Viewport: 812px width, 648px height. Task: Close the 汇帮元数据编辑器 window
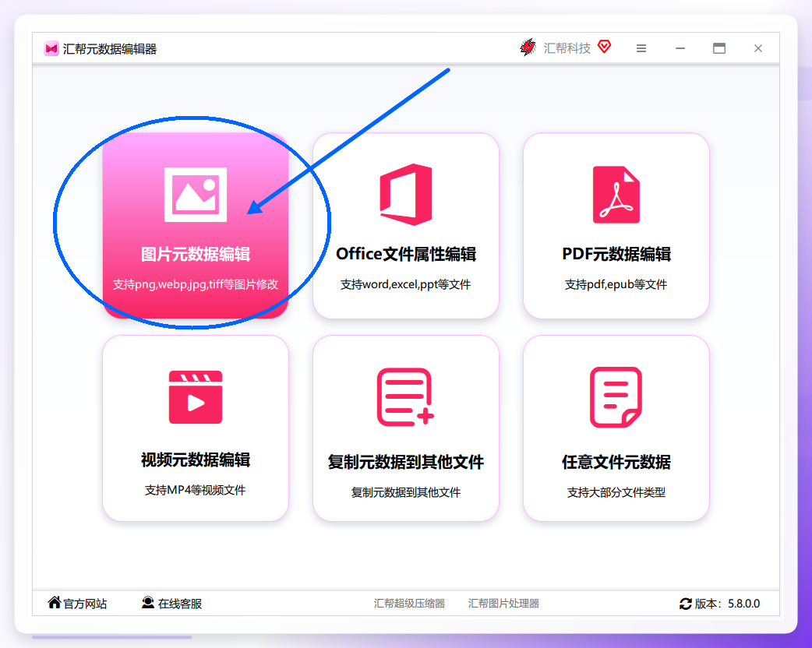(x=758, y=48)
